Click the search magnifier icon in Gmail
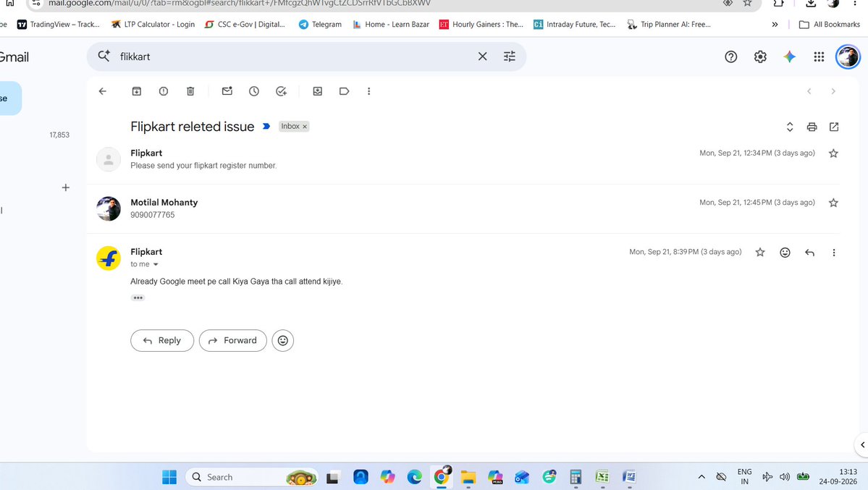 pos(104,56)
